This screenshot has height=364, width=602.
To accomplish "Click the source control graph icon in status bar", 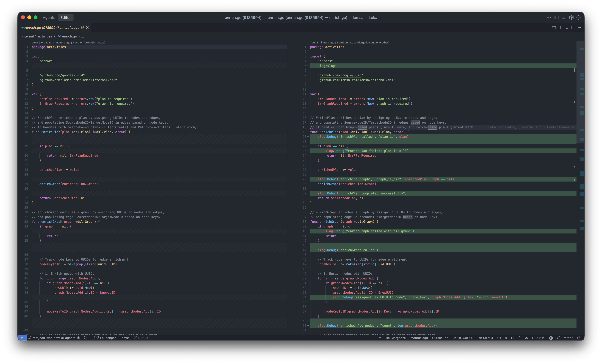I will pyautogui.click(x=86, y=338).
